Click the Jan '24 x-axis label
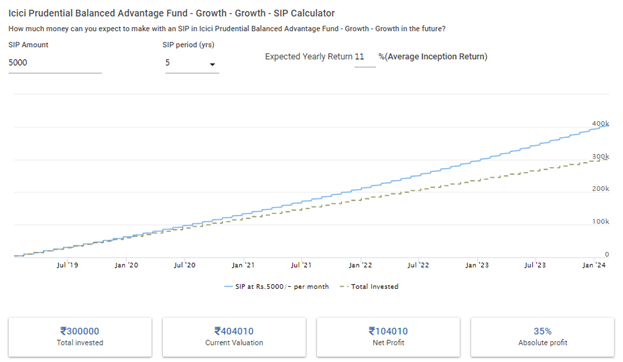This screenshot has height=362, width=623. (x=594, y=265)
